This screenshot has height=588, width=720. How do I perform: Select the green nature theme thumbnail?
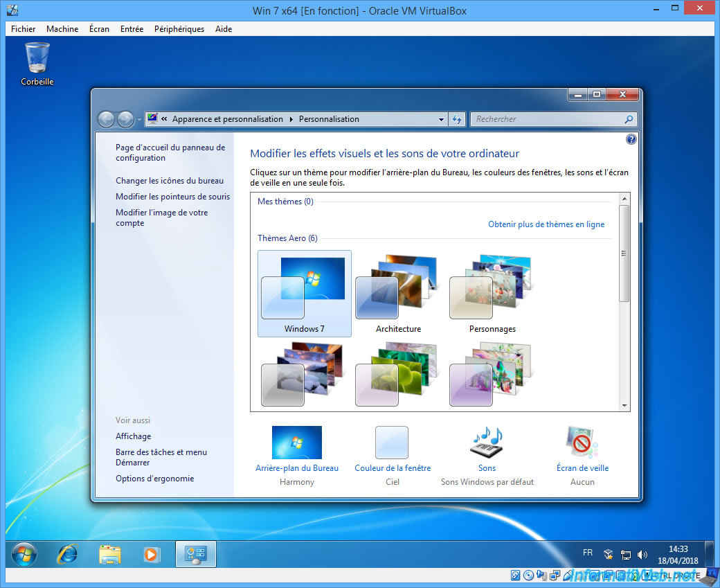[x=396, y=375]
